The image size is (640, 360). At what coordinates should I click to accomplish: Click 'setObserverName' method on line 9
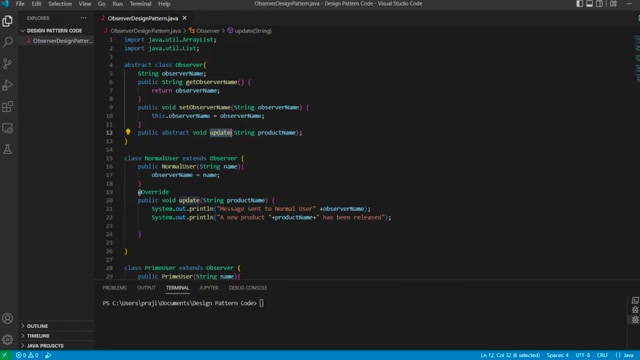204,107
